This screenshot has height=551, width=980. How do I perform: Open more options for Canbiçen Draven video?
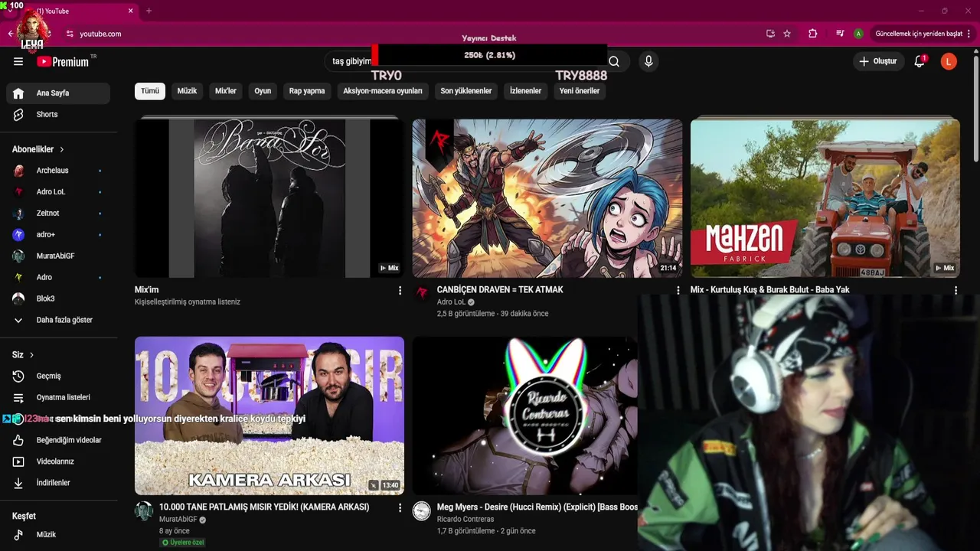pos(678,291)
